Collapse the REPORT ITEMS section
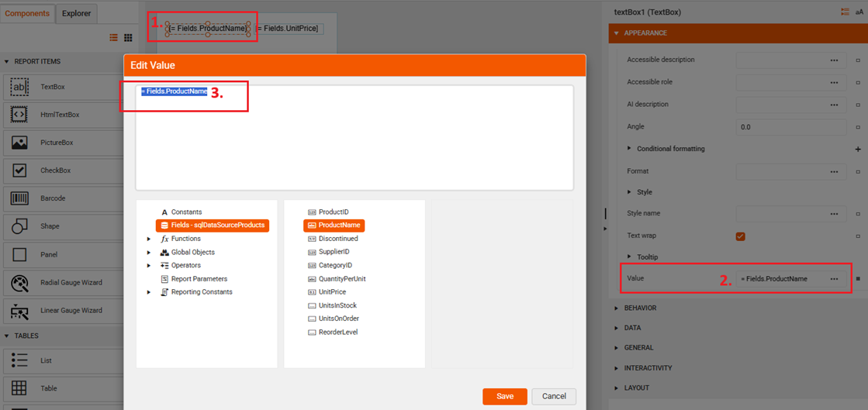Screen dimensions: 868x410 click(7, 61)
